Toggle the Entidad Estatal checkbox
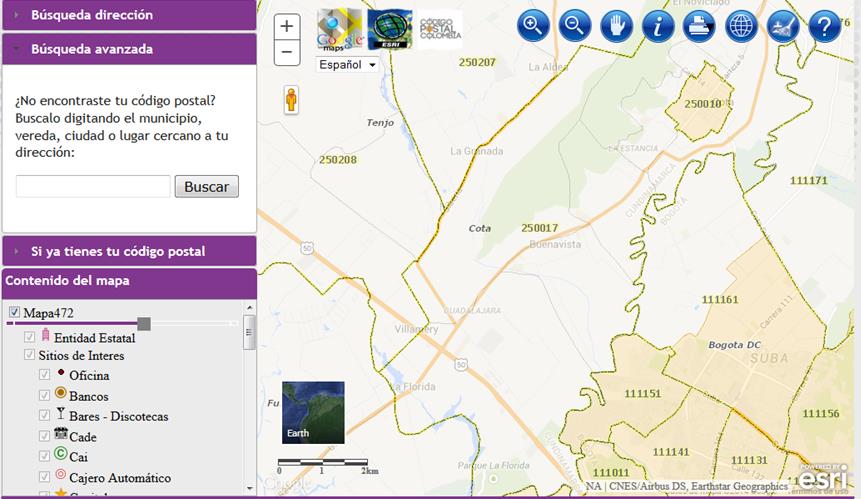Image resolution: width=861 pixels, height=499 pixels. tap(30, 337)
